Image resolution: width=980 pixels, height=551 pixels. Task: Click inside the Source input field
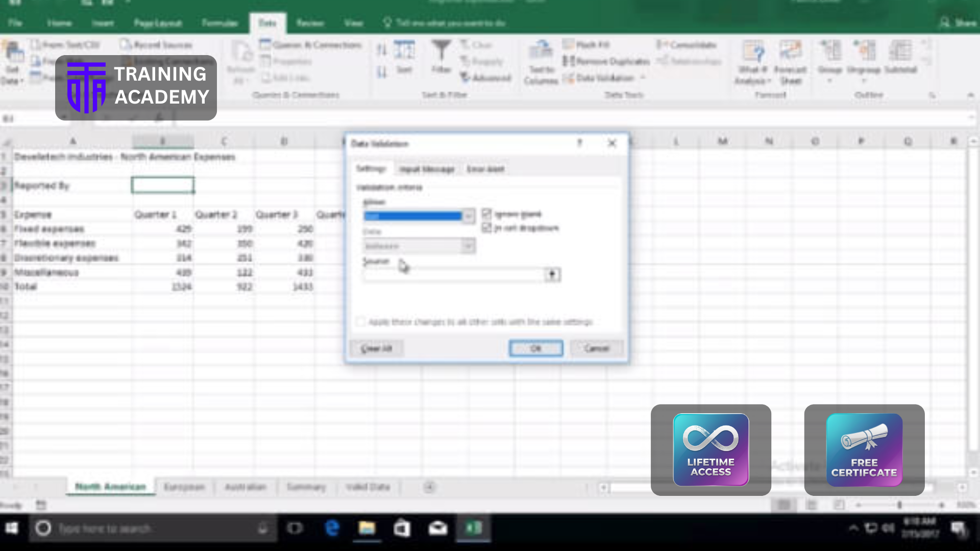449,274
